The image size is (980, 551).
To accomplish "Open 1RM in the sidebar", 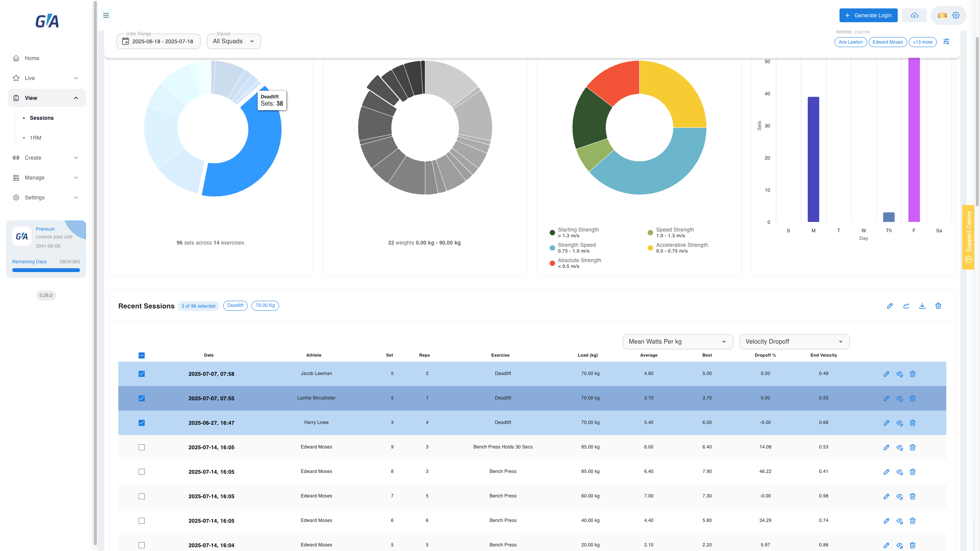I will point(36,138).
